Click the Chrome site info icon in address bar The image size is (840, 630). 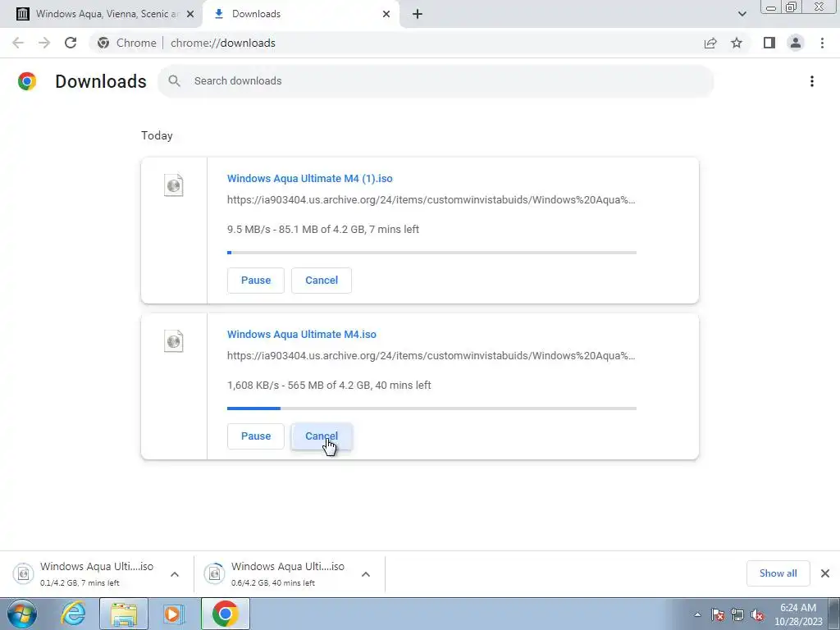pyautogui.click(x=103, y=43)
